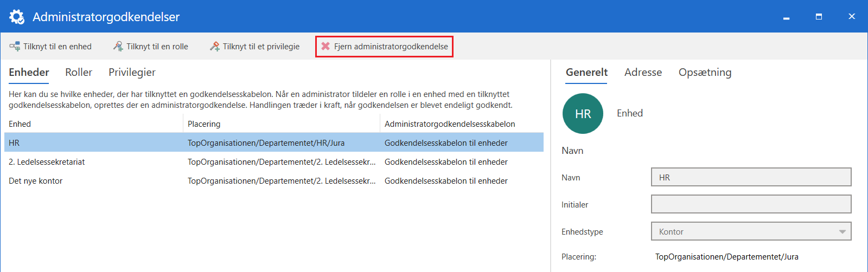868x272 pixels.
Task: Click the empty Initialer field
Action: click(751, 204)
